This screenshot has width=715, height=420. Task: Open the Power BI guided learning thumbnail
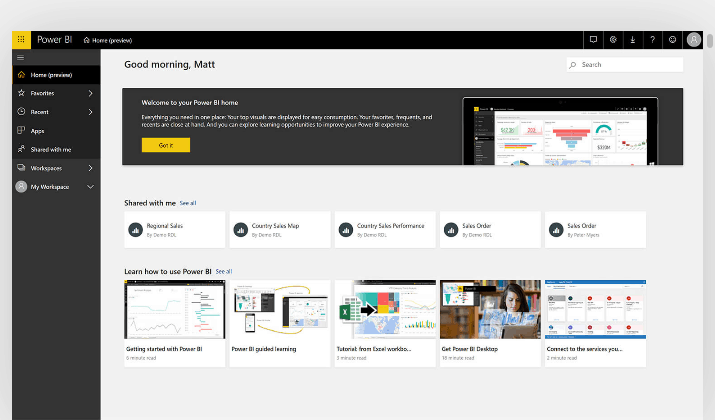point(280,309)
